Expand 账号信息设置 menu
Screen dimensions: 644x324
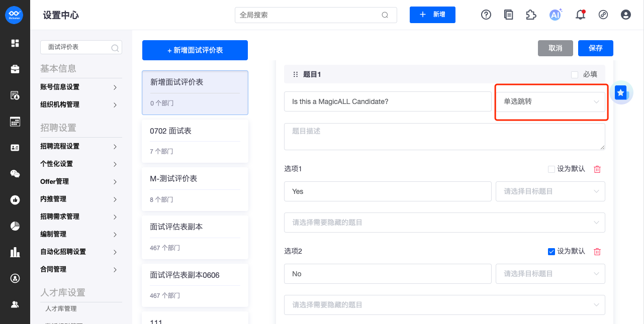81,87
